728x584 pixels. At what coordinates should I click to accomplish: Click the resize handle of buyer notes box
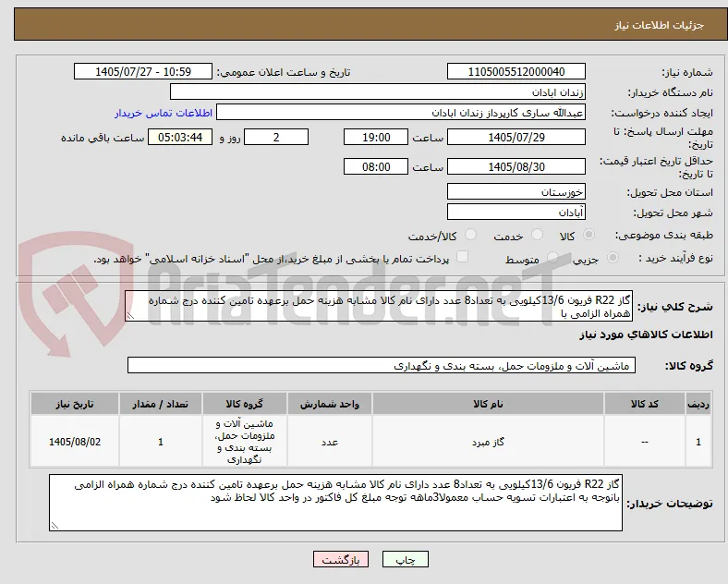click(55, 526)
